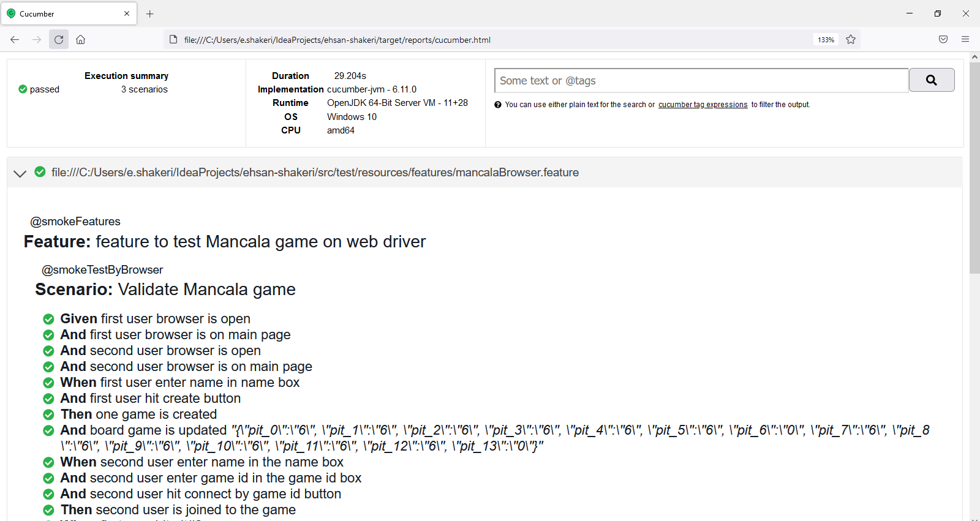Click the 'amd64' CPU value

click(x=341, y=130)
